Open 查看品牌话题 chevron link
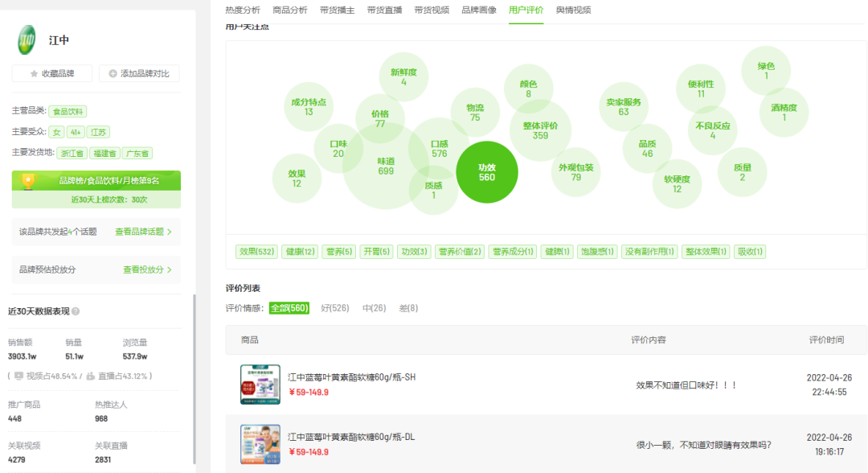868x473 pixels. coord(143,232)
